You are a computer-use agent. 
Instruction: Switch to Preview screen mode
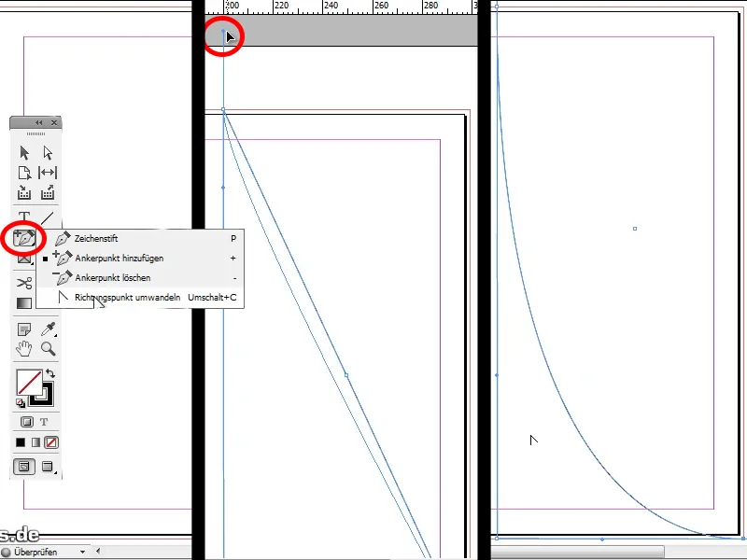48,466
